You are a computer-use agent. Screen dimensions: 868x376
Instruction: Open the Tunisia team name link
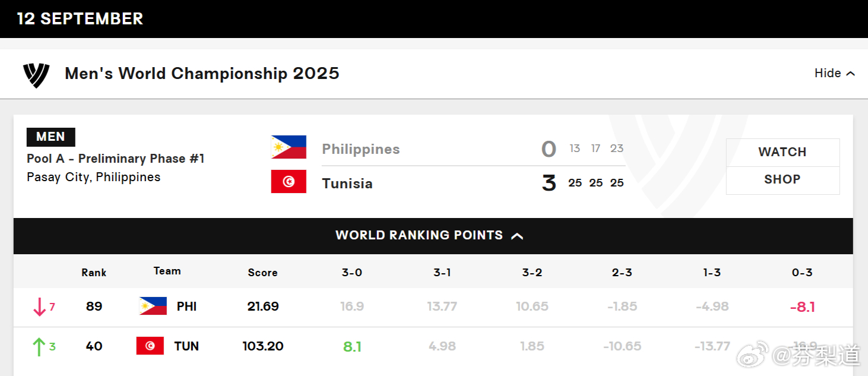point(347,184)
